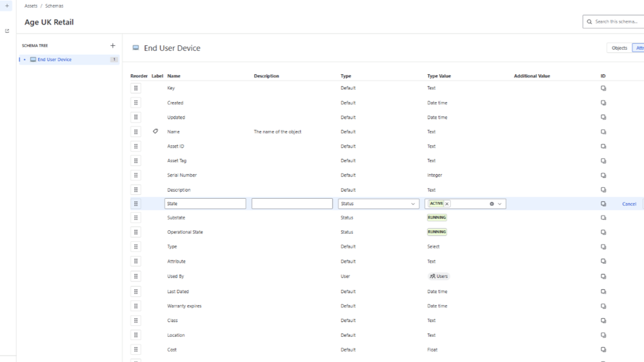The width and height of the screenshot is (644, 362).
Task: Click the RUNNING status of Substate
Action: pos(437,217)
